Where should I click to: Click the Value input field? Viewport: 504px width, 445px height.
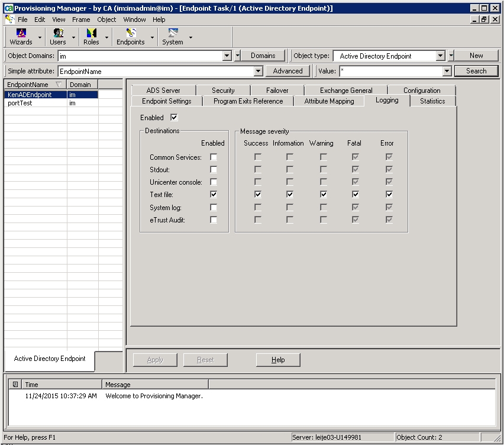[390, 72]
